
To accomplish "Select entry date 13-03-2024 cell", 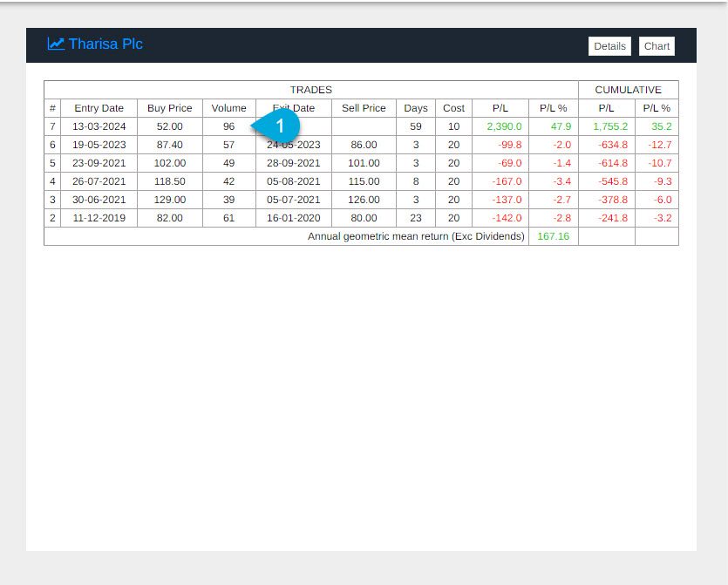I will pyautogui.click(x=99, y=126).
